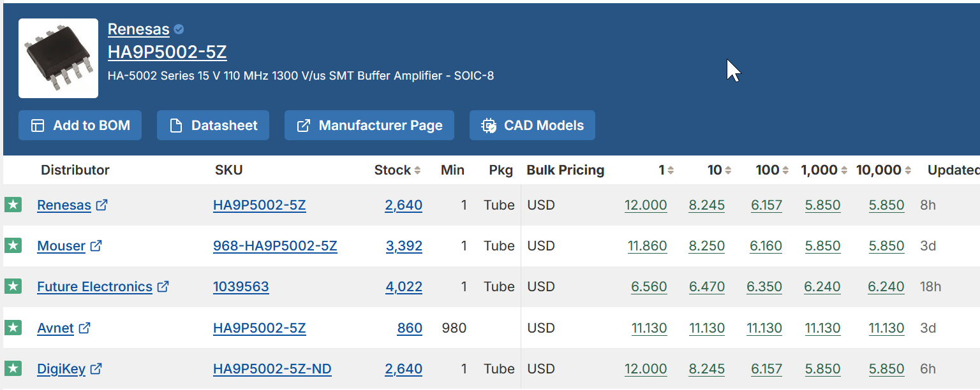Click the green star icon beside Mouser
The height and width of the screenshot is (390, 980).
13,245
